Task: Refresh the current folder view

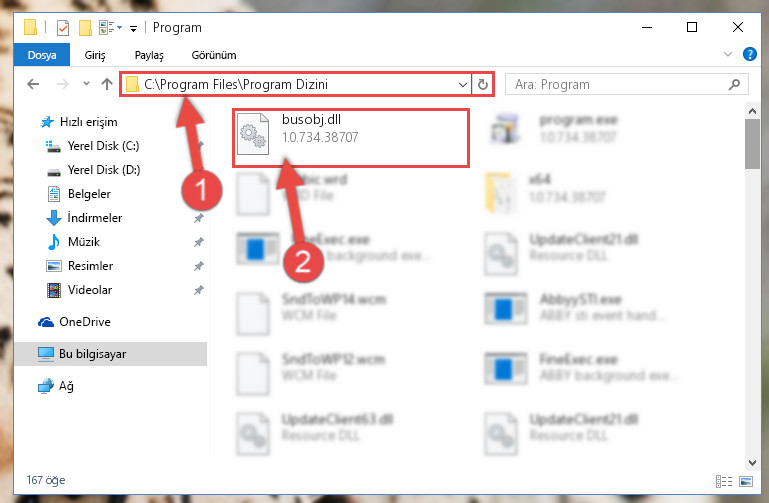Action: click(x=483, y=84)
